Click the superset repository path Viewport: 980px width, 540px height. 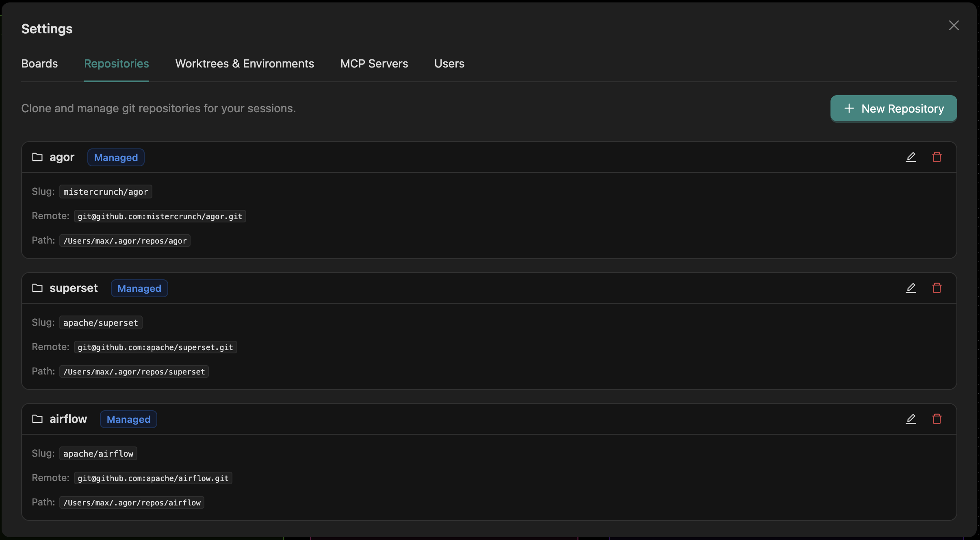[x=134, y=372]
